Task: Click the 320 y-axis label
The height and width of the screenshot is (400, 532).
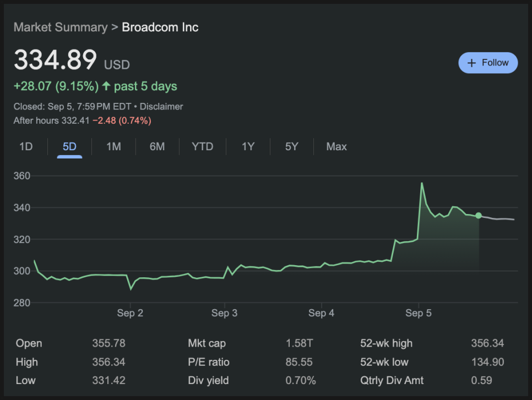Action: [21, 239]
